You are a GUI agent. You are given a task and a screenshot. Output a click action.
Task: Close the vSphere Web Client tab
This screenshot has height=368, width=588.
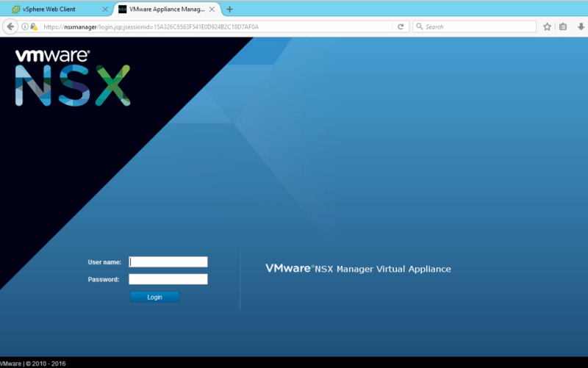(x=104, y=10)
